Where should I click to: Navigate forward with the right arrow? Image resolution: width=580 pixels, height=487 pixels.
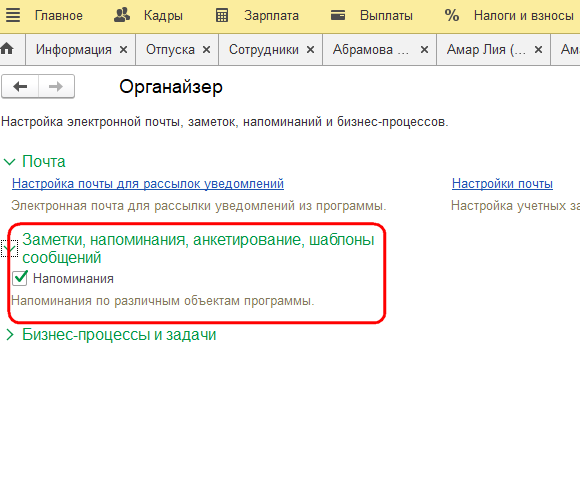[56, 87]
